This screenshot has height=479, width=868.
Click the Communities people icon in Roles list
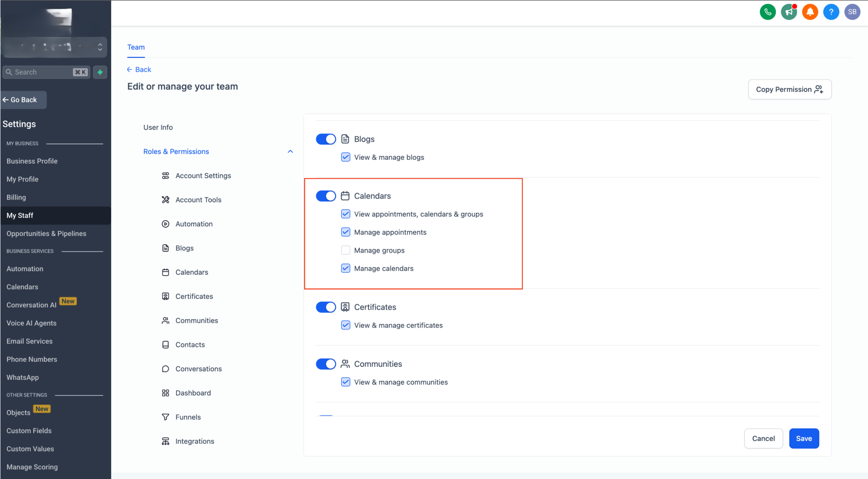pyautogui.click(x=165, y=321)
